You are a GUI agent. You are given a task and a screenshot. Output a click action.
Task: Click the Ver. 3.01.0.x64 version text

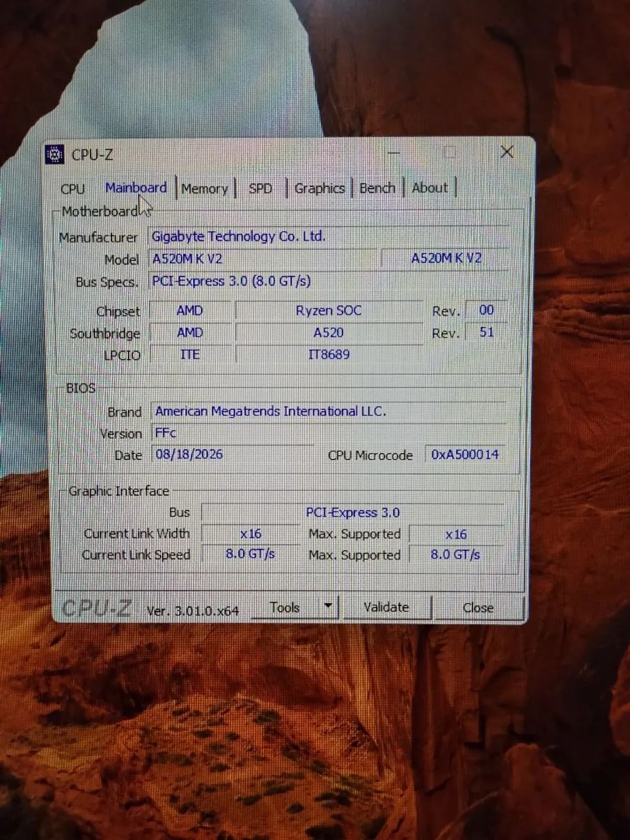[x=193, y=611]
